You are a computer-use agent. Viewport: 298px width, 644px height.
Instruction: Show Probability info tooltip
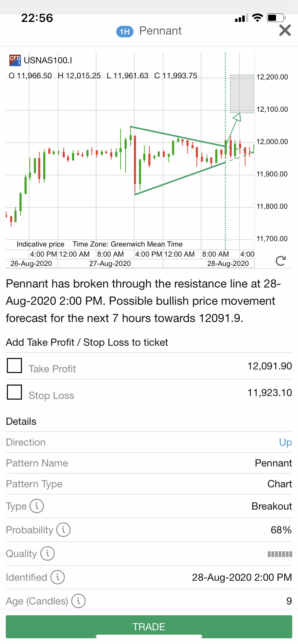point(63,530)
